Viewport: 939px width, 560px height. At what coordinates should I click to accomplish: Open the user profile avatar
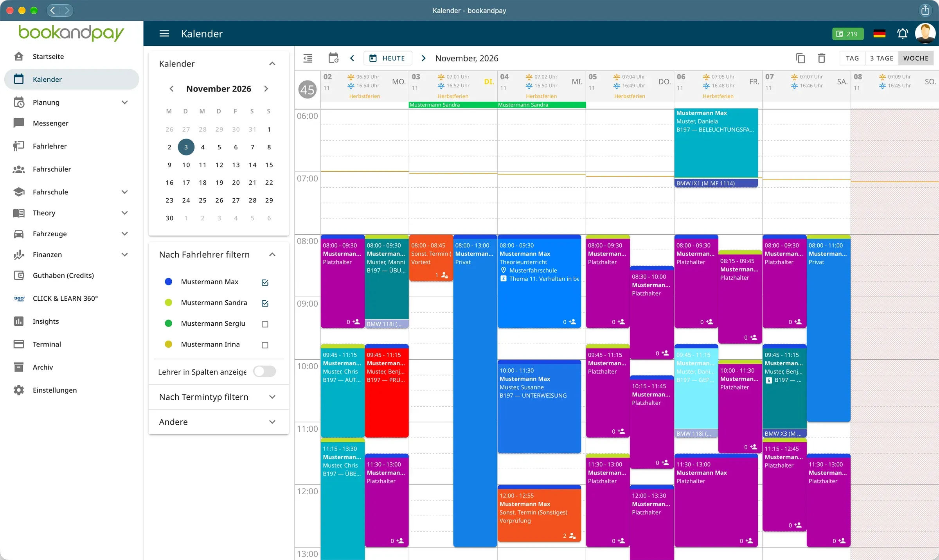925,34
